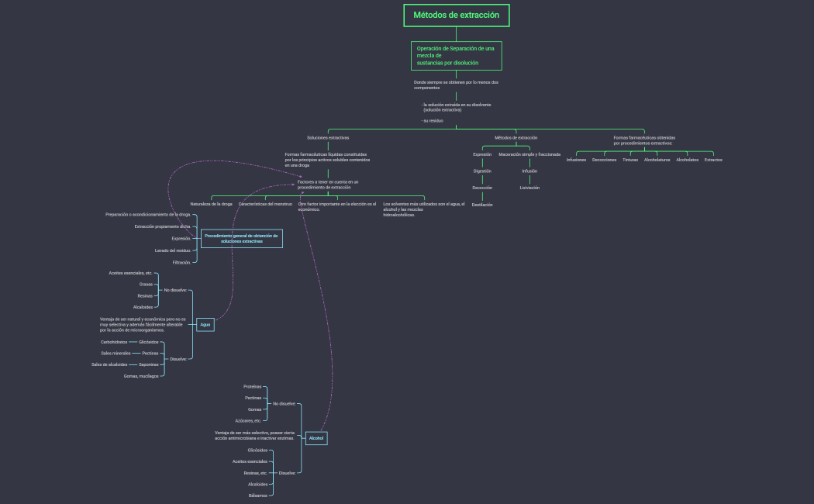Click the Maceración simple y fraccionada node

[529, 154]
